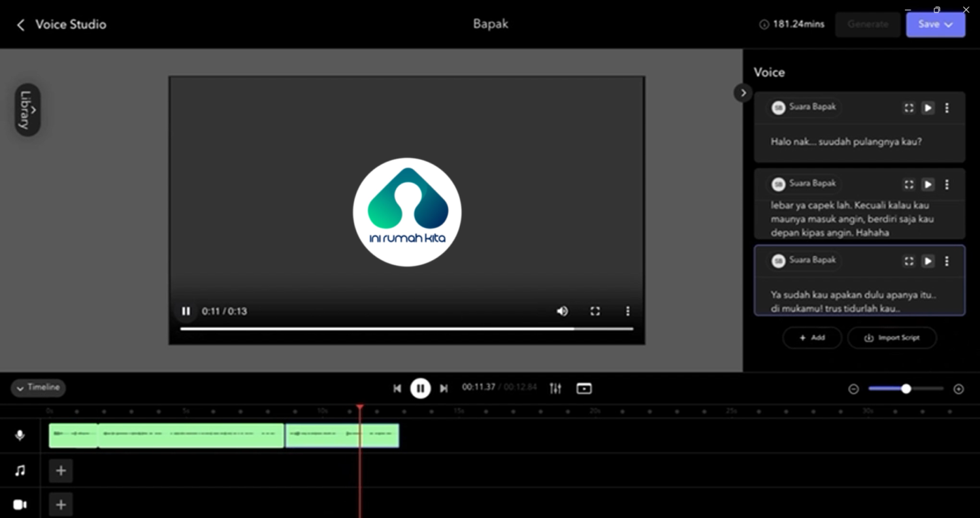Viewport: 980px width, 518px height.
Task: Go back using the Voice Studio arrow
Action: [21, 25]
